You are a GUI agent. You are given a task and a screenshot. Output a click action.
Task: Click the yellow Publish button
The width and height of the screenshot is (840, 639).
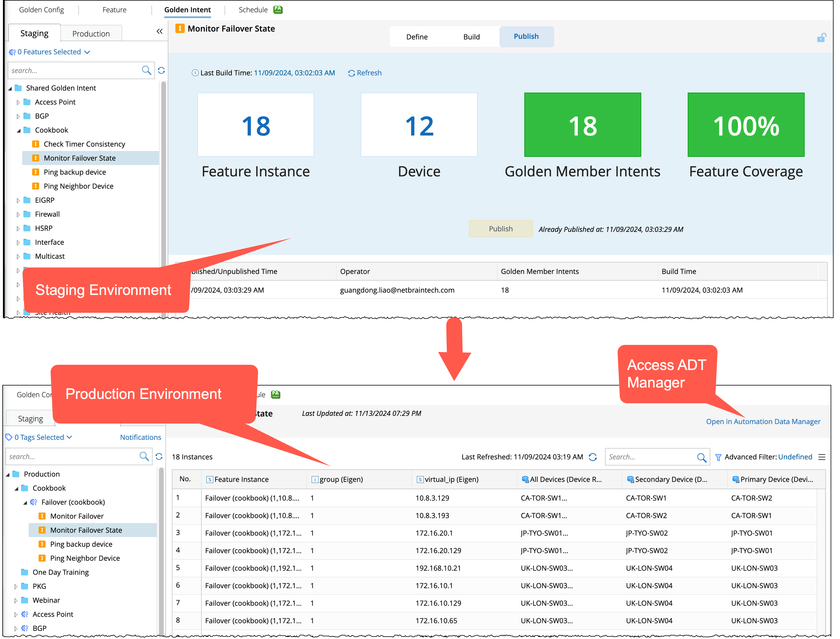click(500, 229)
